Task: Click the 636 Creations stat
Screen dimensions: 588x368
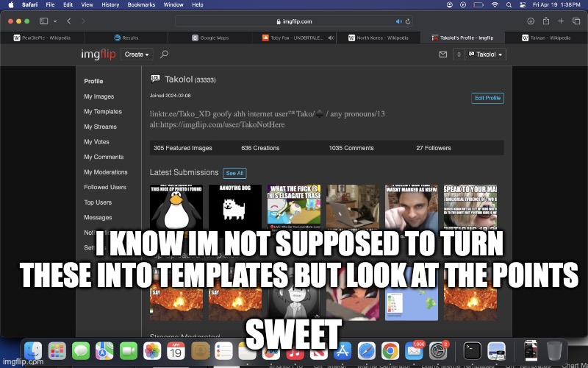Action: click(260, 148)
